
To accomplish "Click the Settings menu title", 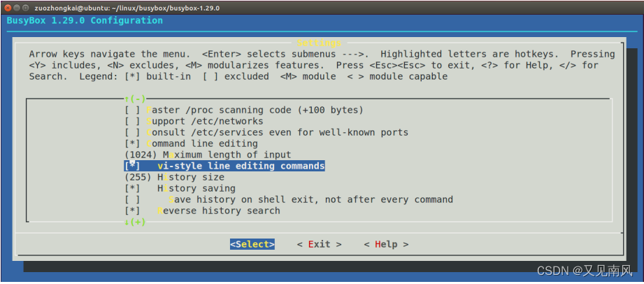I will pyautogui.click(x=319, y=43).
